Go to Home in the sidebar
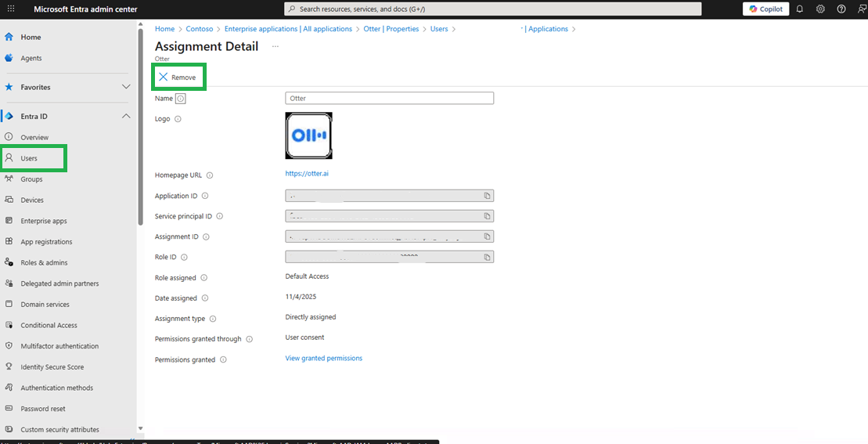Image resolution: width=868 pixels, height=444 pixels. 31,37
